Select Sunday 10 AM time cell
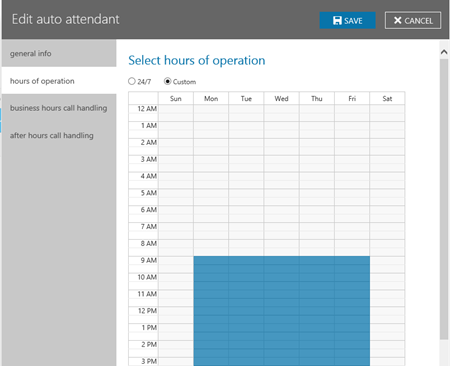Image resolution: width=450 pixels, height=366 pixels. click(x=176, y=277)
